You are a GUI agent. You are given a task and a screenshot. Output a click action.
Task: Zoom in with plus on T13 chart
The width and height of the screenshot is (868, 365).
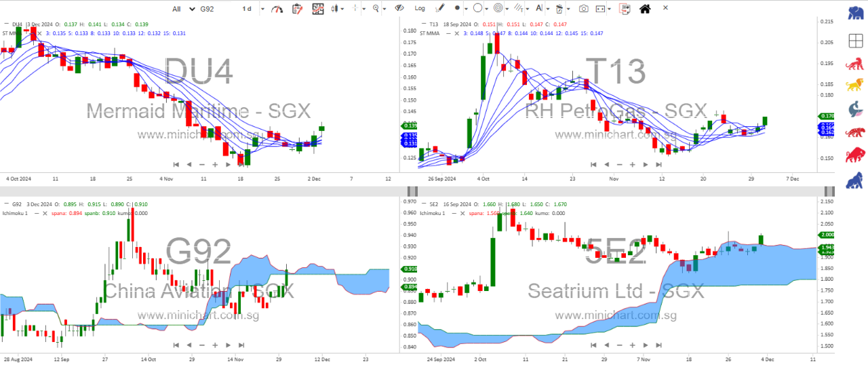click(632, 164)
